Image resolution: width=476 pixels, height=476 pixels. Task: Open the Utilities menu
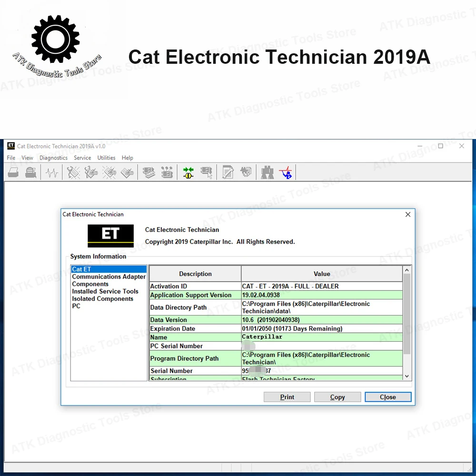click(x=106, y=158)
